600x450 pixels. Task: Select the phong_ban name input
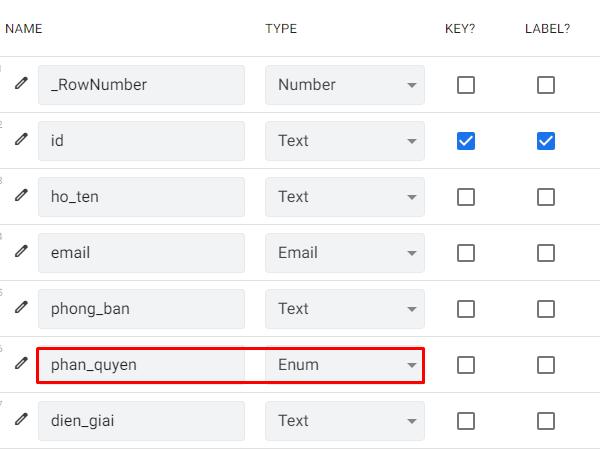coord(141,309)
